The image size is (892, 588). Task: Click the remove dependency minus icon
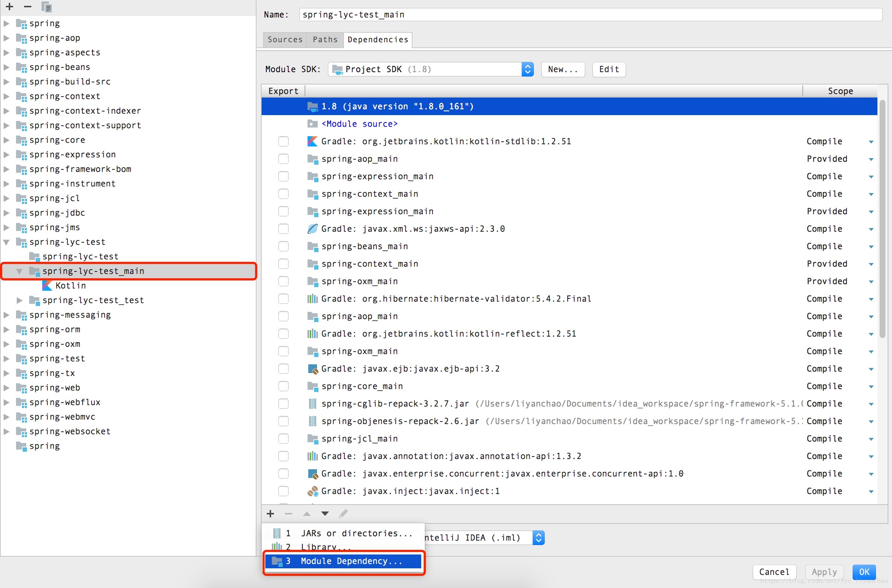point(289,514)
